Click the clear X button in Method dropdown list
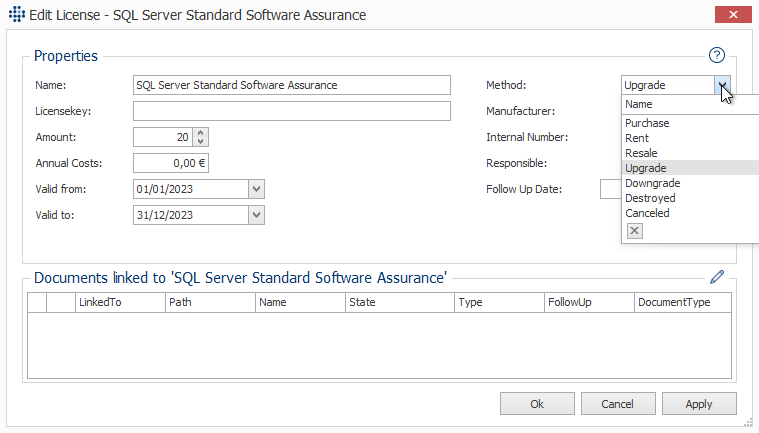The width and height of the screenshot is (759, 433). click(635, 231)
